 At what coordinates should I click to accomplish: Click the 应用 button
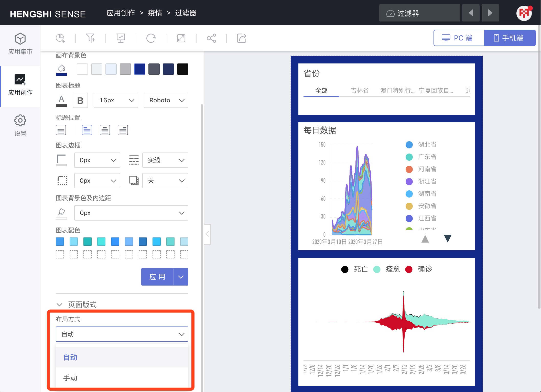tap(157, 277)
